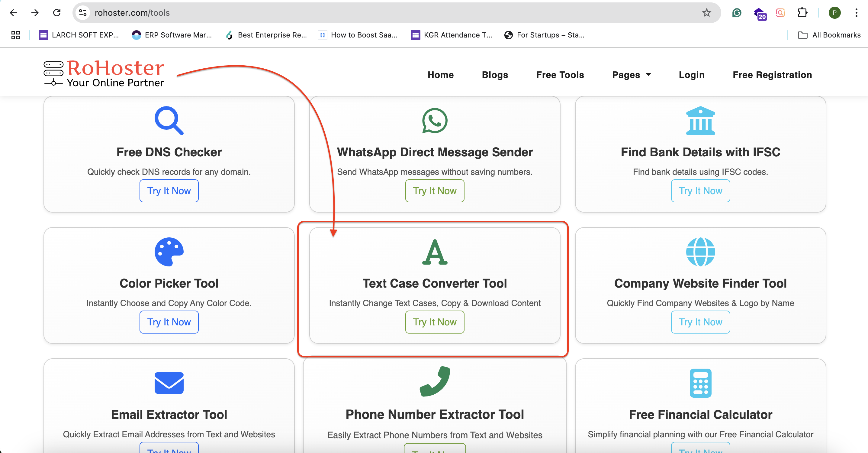Image resolution: width=868 pixels, height=453 pixels.
Task: Try It Now for Text Case Converter
Action: tap(435, 322)
